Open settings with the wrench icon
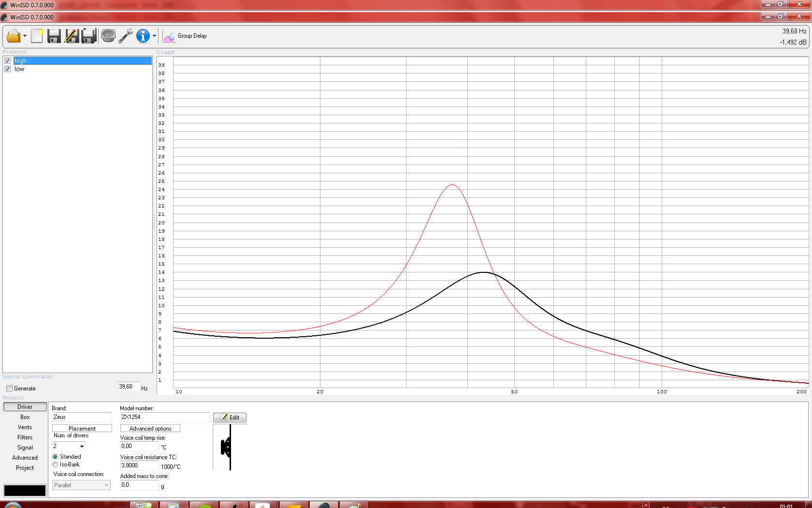This screenshot has width=812, height=508. point(126,36)
